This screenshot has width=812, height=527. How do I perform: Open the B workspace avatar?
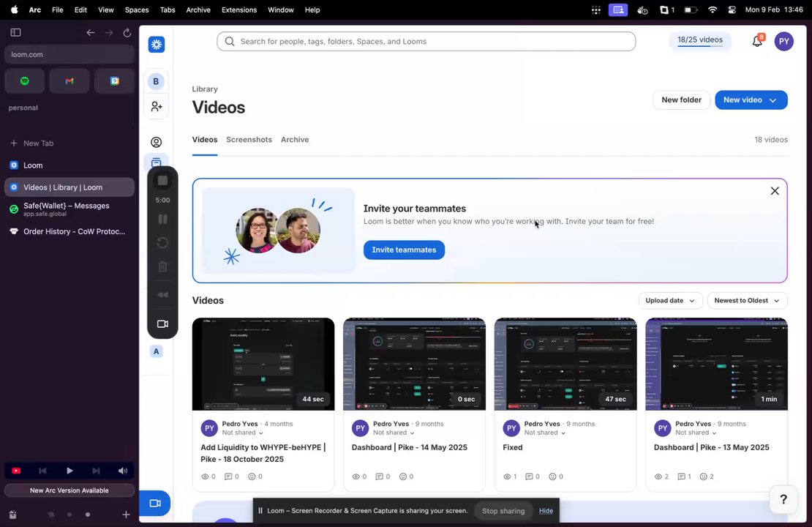pos(156,81)
